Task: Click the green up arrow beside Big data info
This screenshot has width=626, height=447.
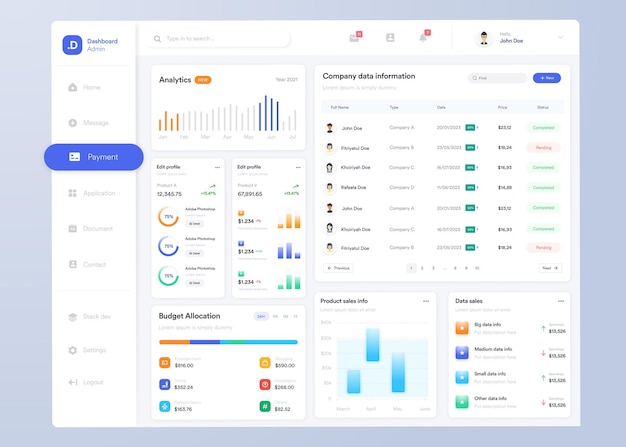Action: pyautogui.click(x=543, y=328)
